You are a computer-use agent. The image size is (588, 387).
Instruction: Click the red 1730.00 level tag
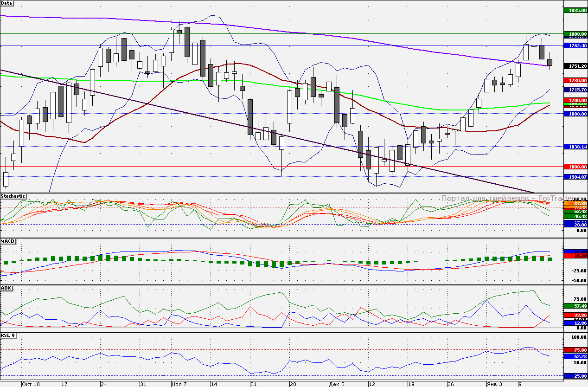click(575, 80)
